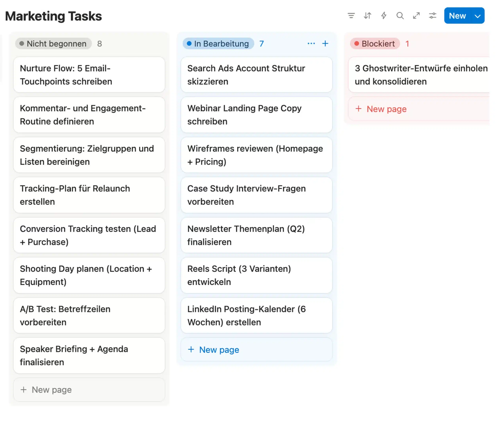Select the Nicht begonnen status label
Image resolution: width=504 pixels, height=435 pixels.
click(x=54, y=44)
